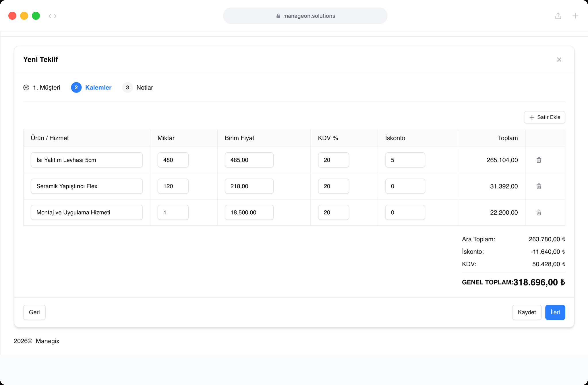Delete the Seramik Yapıştırıcı Flex row

click(x=539, y=186)
